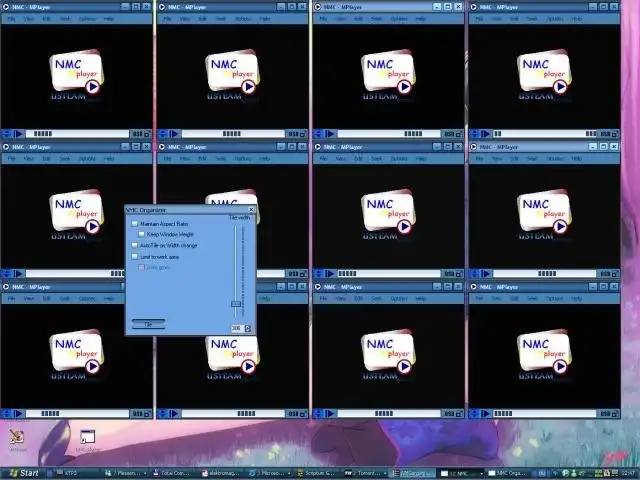Open File menu in top-right MPlayer window
Screen dimensions: 640x480
[479, 19]
